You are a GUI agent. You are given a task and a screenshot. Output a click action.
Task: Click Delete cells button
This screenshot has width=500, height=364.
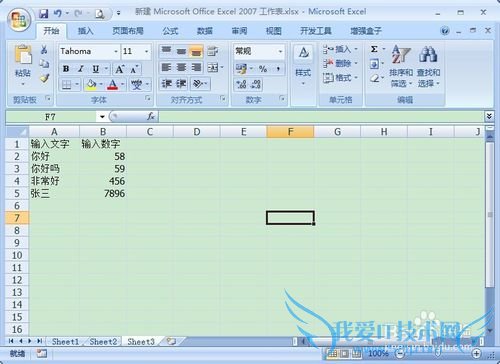[x=340, y=63]
